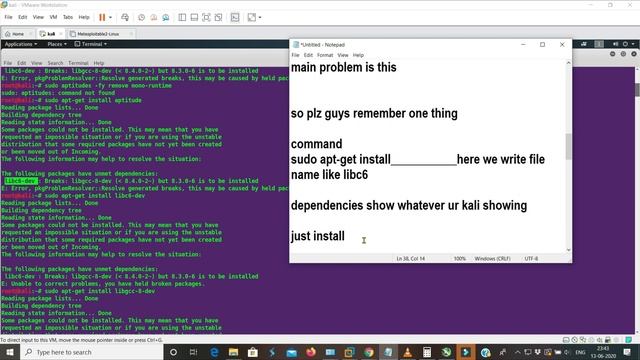This screenshot has height=360, width=640.
Task: Toggle the VMware thumbnail bar view
Action: click(194, 17)
